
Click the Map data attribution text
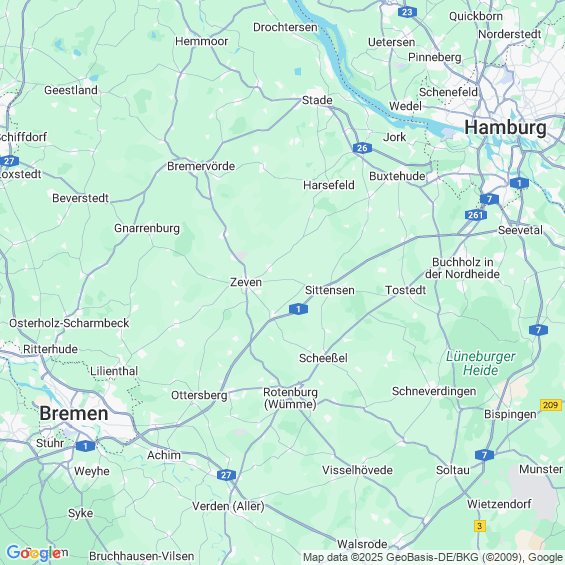coord(433,557)
